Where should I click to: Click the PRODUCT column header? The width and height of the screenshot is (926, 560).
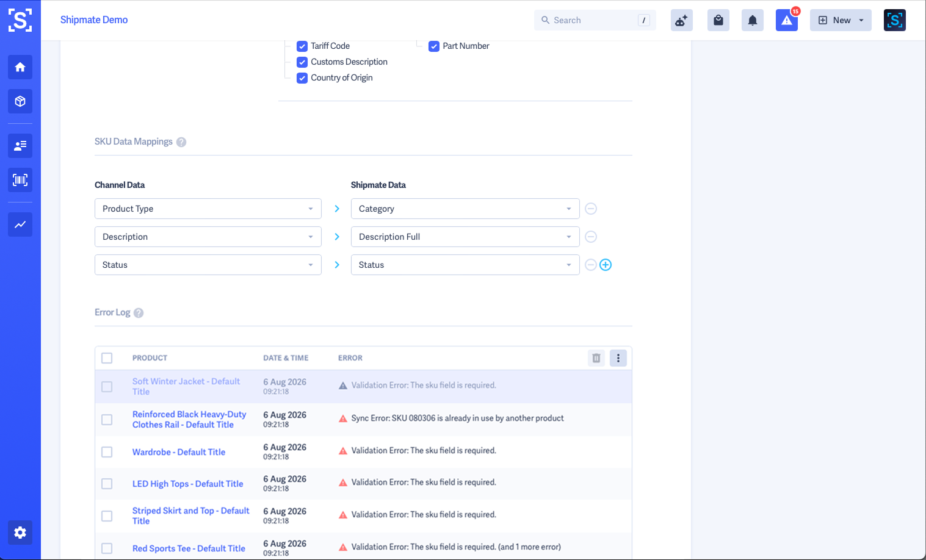(x=150, y=358)
